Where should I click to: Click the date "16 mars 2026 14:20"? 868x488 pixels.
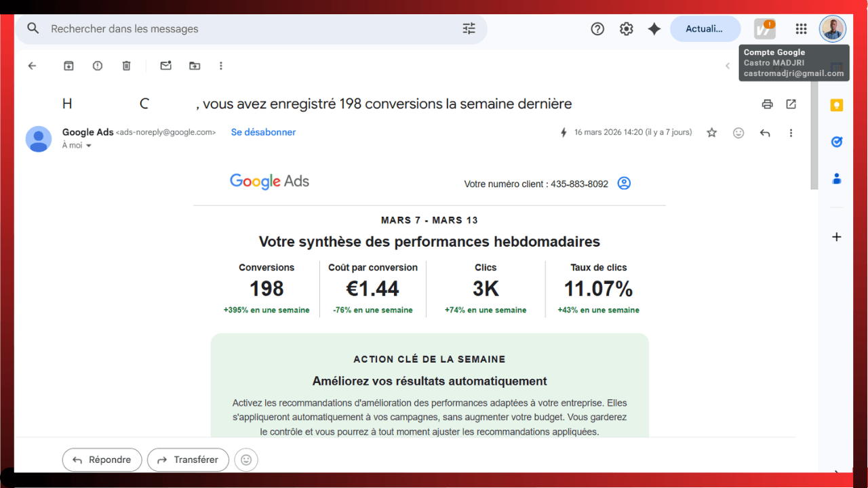[x=608, y=132]
